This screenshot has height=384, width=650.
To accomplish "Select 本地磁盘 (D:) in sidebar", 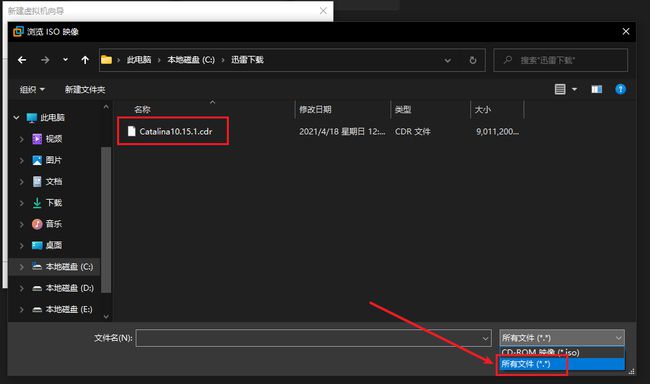I will [x=69, y=288].
